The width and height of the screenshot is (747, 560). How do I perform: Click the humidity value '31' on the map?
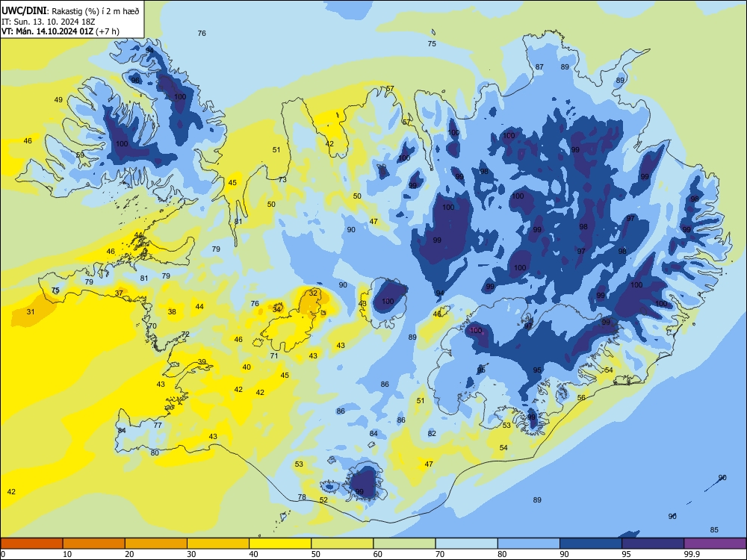click(31, 312)
